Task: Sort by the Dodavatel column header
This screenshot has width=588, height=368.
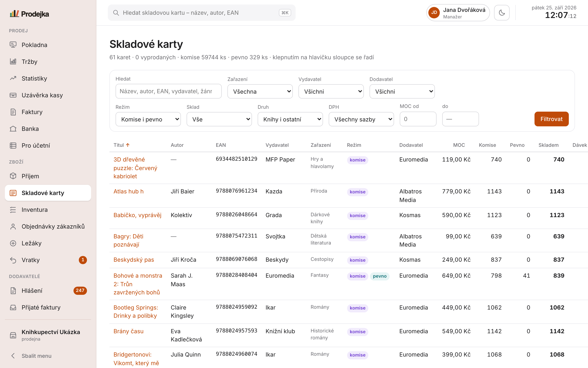Action: tap(411, 145)
